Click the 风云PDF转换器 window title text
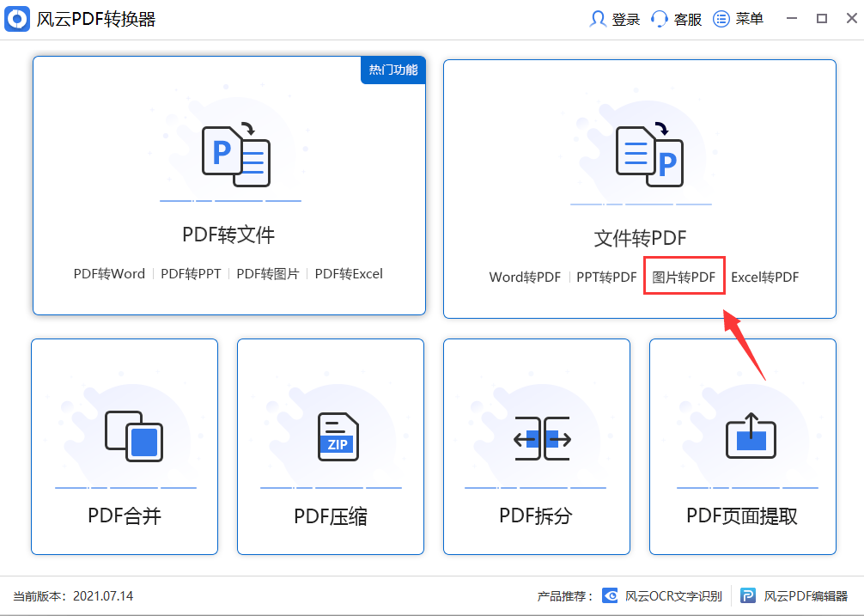This screenshot has width=864, height=616. click(96, 19)
